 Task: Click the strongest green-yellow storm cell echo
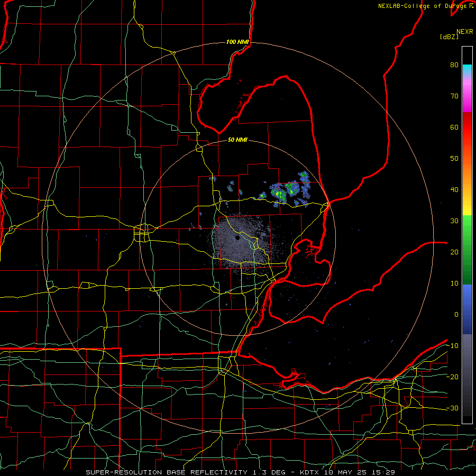278,193
